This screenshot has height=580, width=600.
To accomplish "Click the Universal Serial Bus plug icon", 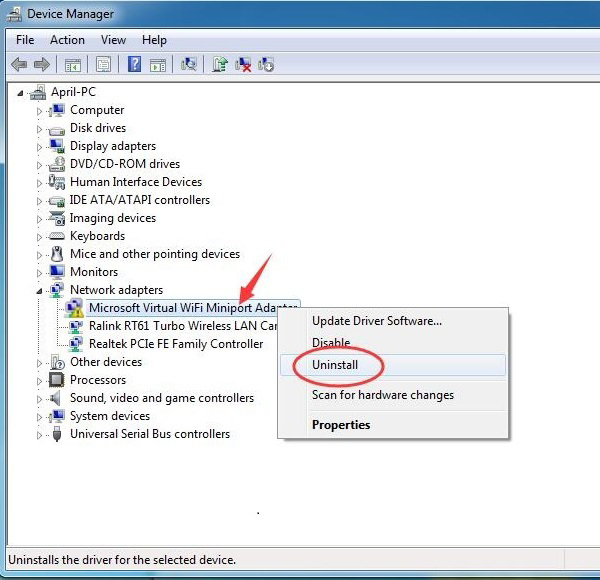I will click(57, 434).
